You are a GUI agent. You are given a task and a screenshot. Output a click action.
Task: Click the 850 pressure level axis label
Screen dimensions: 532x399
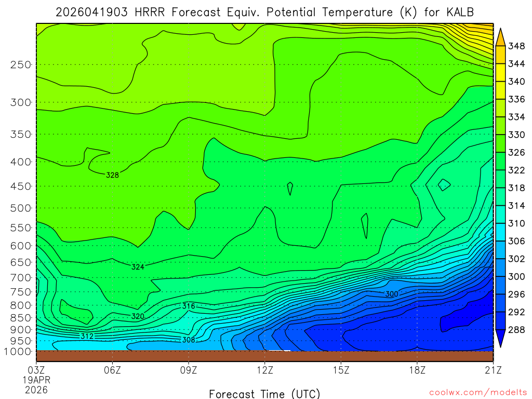pos(21,318)
